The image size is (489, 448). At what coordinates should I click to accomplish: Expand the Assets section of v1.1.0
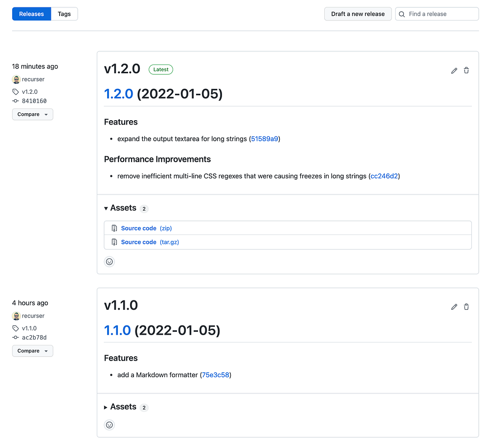coord(120,407)
